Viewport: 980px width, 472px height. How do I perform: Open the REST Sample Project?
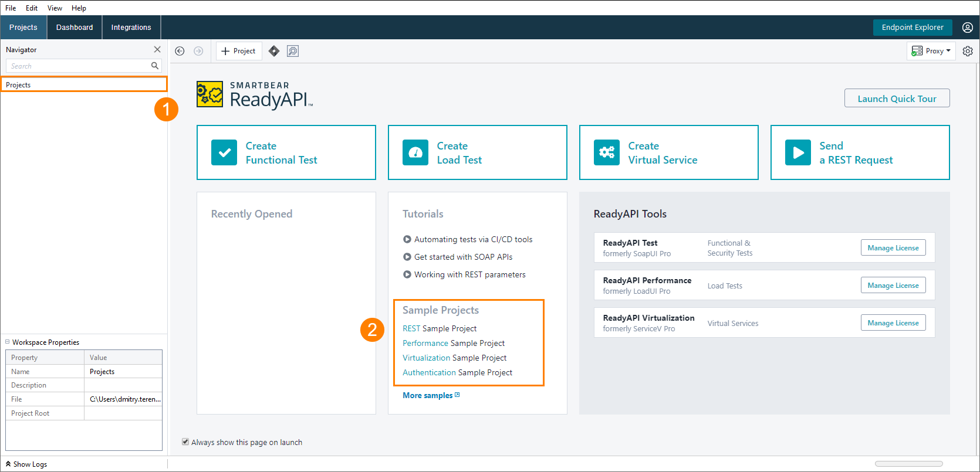(440, 328)
